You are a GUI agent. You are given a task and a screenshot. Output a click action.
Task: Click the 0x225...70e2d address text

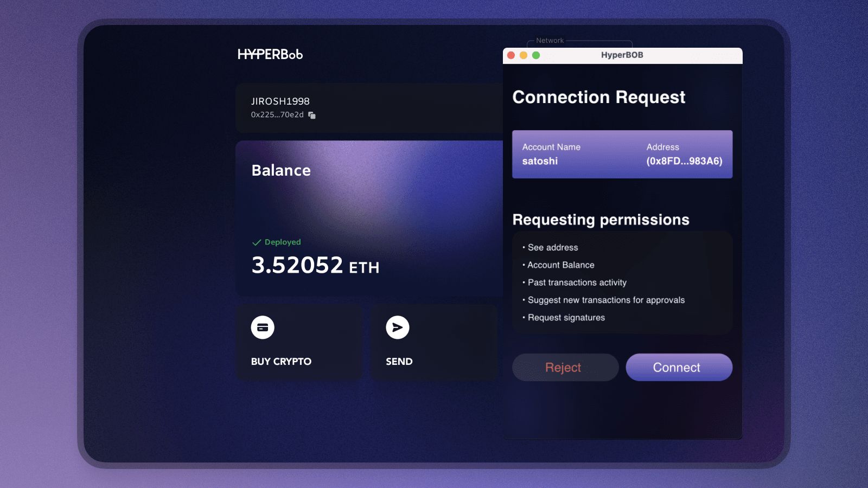point(277,115)
